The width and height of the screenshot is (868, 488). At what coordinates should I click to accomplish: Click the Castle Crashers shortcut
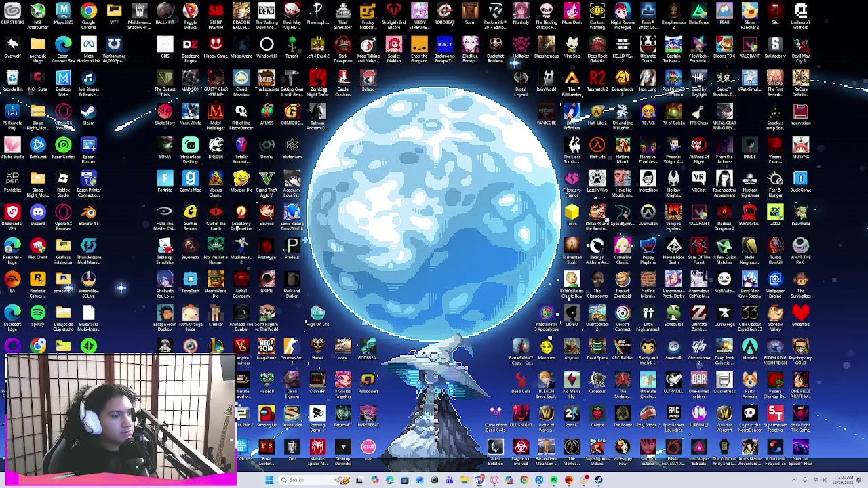pyautogui.click(x=343, y=81)
